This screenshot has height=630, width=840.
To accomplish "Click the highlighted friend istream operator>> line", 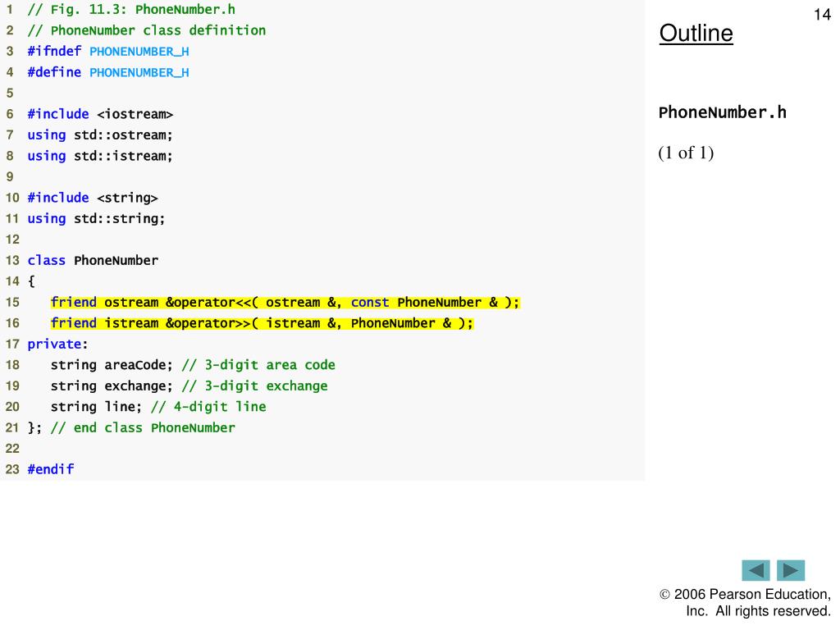I will coord(262,323).
